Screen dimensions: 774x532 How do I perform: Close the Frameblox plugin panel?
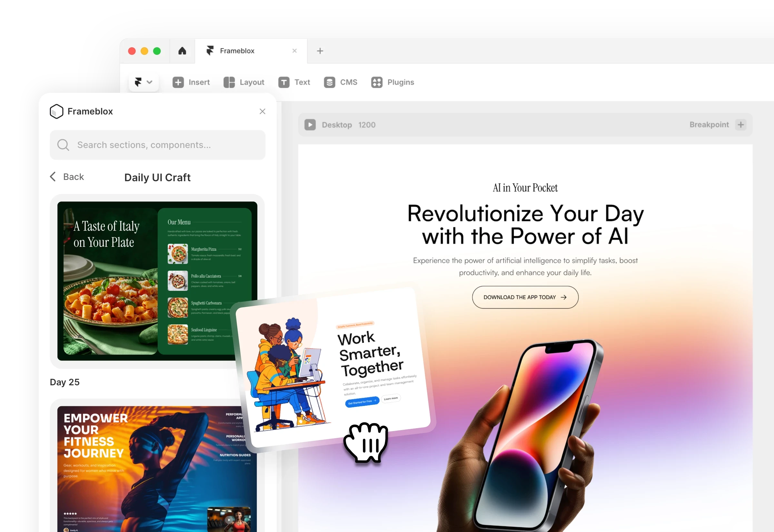click(262, 111)
